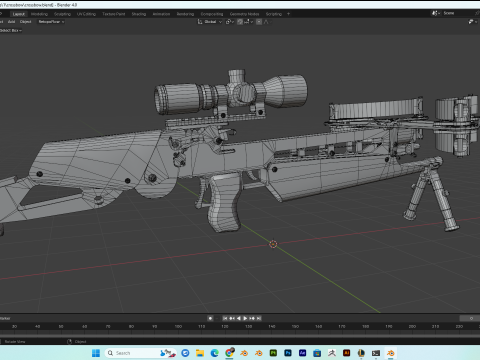Open the snapping options dropdown
The height and width of the screenshot is (360, 480).
(249, 22)
